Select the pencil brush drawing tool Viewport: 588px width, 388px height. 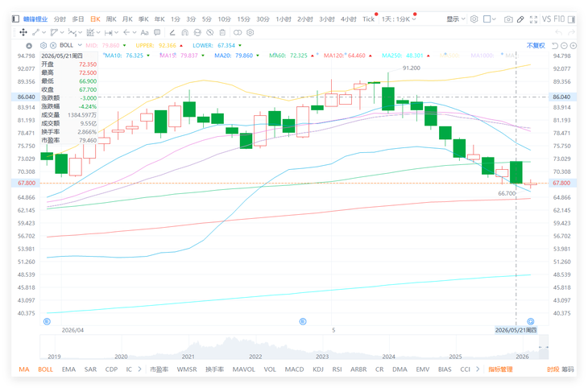tap(172, 33)
